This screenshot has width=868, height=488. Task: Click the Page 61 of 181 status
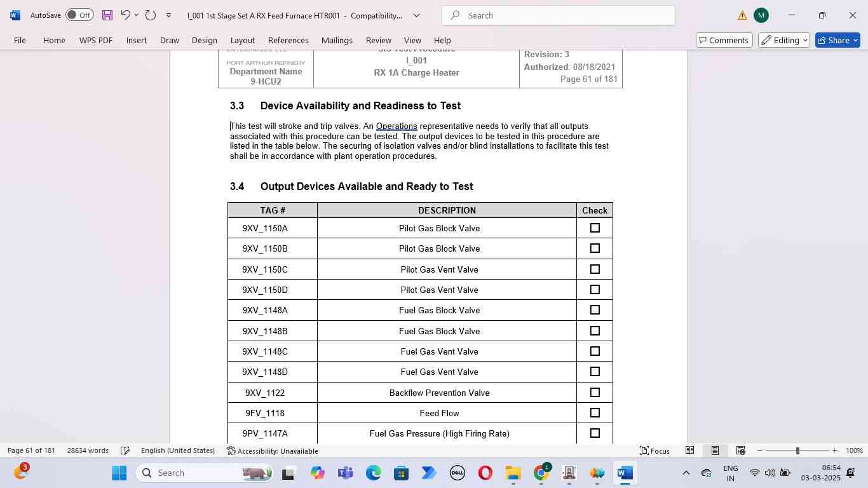[x=31, y=451]
